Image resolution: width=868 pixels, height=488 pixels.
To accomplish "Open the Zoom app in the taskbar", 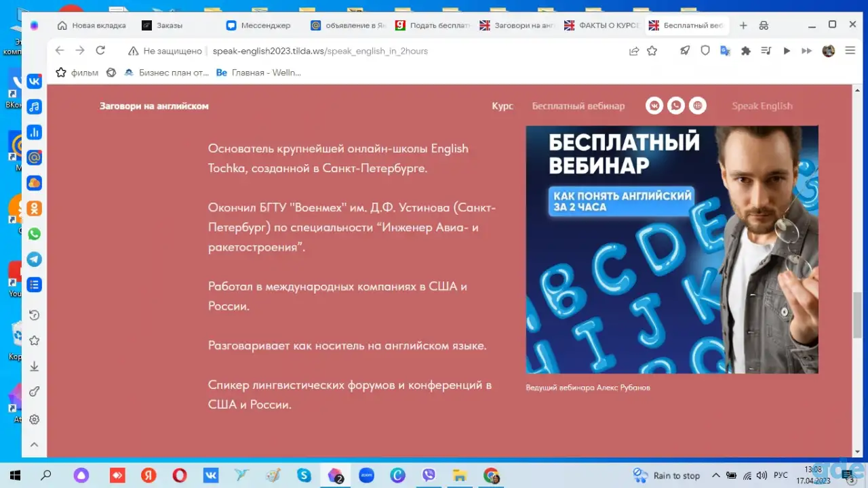I will pyautogui.click(x=367, y=475).
